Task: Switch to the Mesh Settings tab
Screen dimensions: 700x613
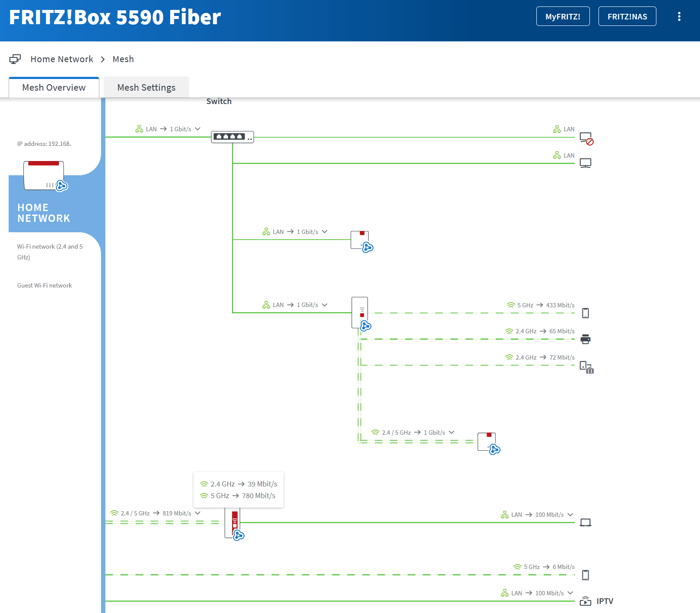Action: click(146, 88)
